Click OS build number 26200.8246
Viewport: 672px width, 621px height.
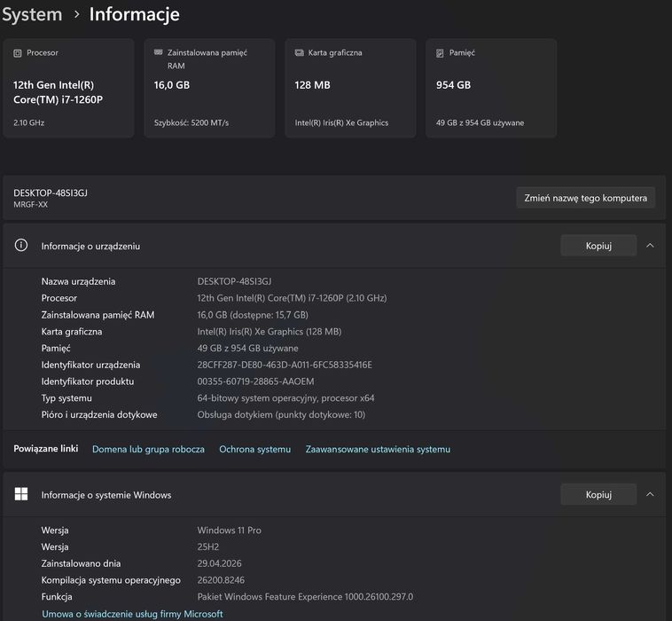coord(221,580)
